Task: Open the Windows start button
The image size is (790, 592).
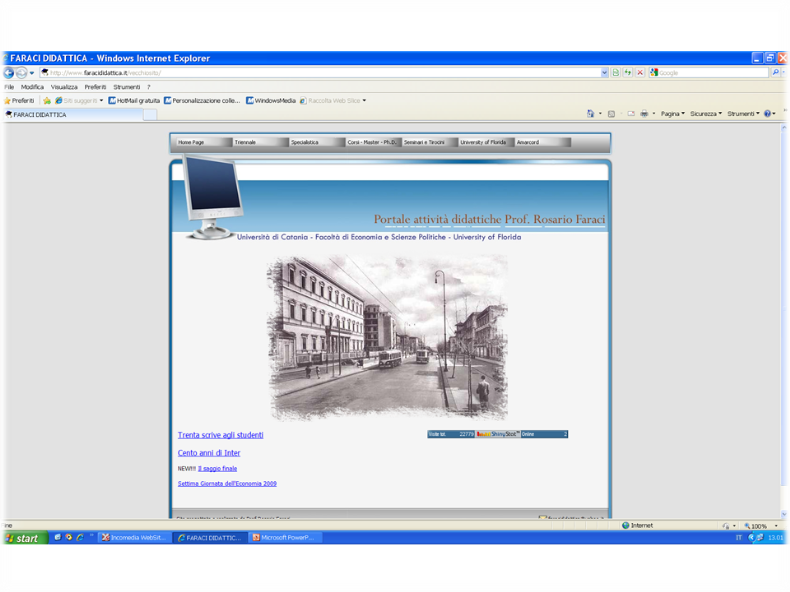Action: (x=25, y=538)
